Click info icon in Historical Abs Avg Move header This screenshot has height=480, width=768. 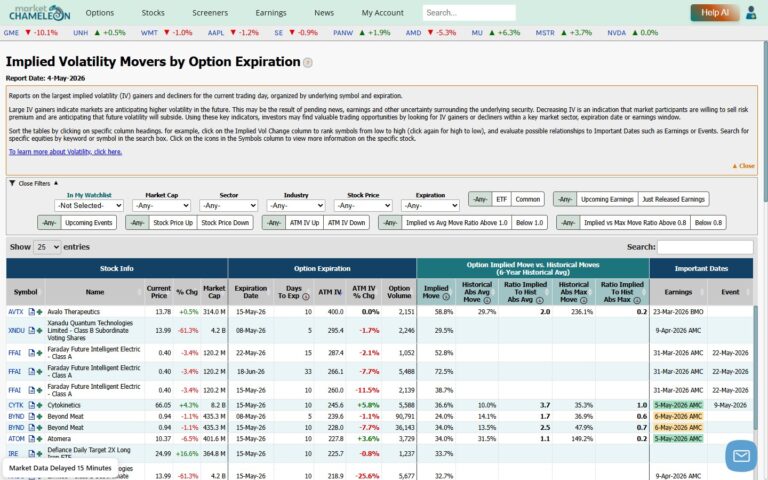(487, 300)
